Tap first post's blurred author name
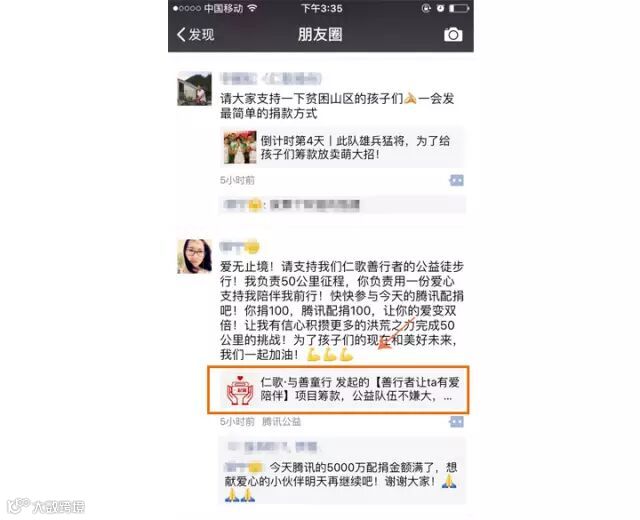The width and height of the screenshot is (640, 520). 271,78
